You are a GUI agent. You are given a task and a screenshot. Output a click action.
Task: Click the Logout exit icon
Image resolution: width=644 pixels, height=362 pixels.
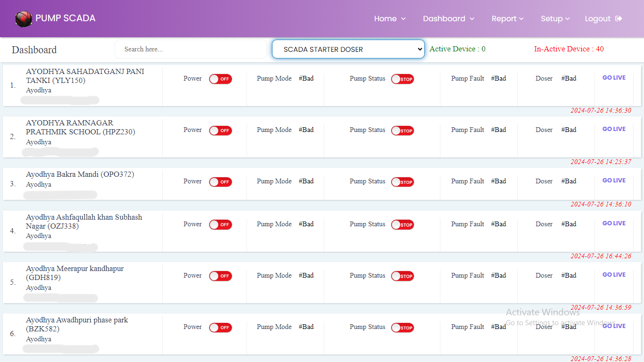pyautogui.click(x=619, y=18)
